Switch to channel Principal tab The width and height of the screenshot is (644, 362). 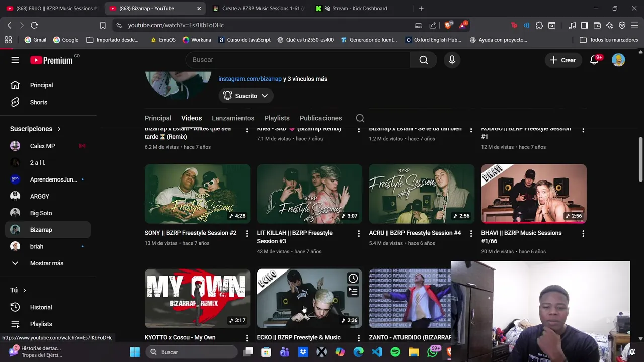(158, 118)
